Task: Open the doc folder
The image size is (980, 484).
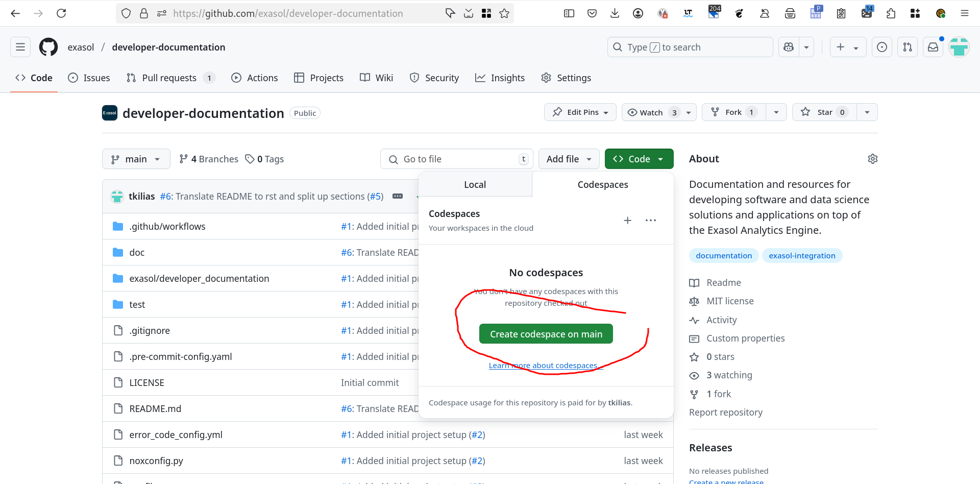Action: click(137, 252)
